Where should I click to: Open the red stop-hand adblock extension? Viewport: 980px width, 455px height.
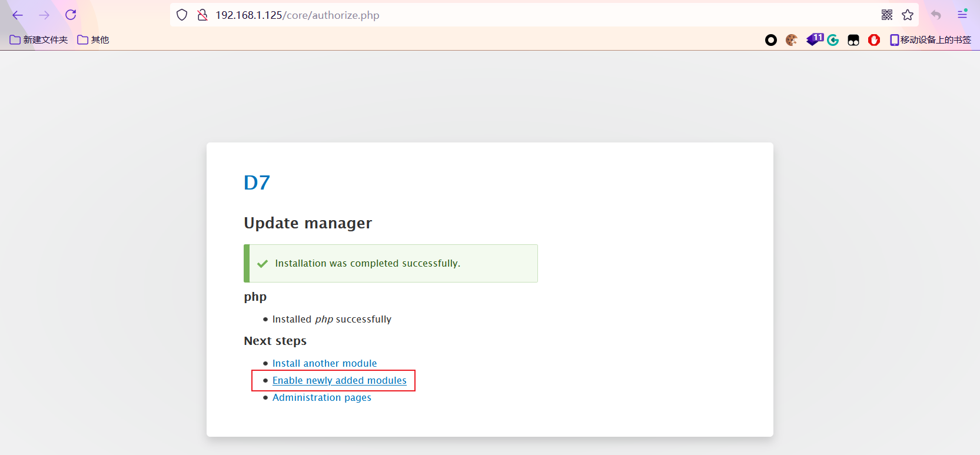coord(874,40)
